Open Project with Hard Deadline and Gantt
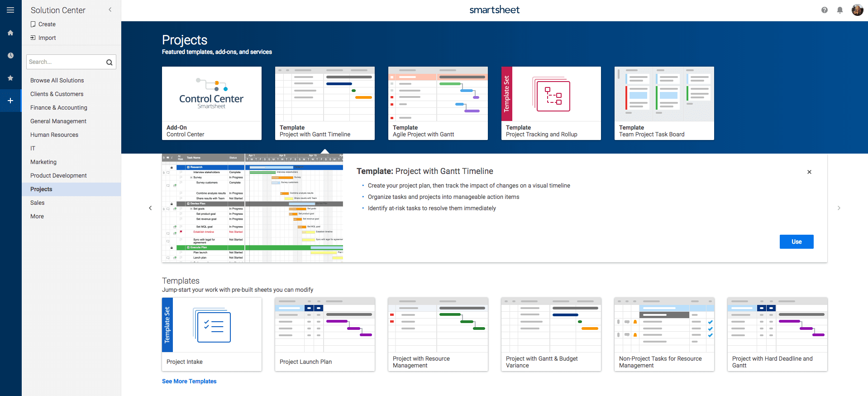 pyautogui.click(x=777, y=334)
